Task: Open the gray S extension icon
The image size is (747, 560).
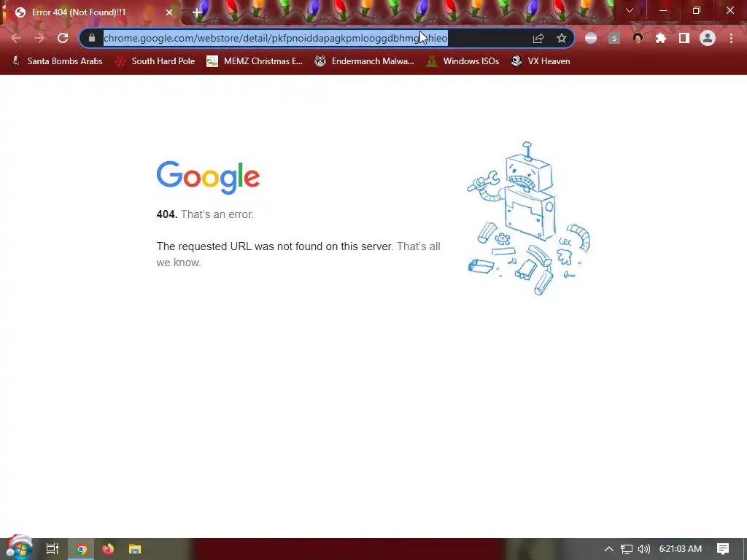Action: click(614, 38)
